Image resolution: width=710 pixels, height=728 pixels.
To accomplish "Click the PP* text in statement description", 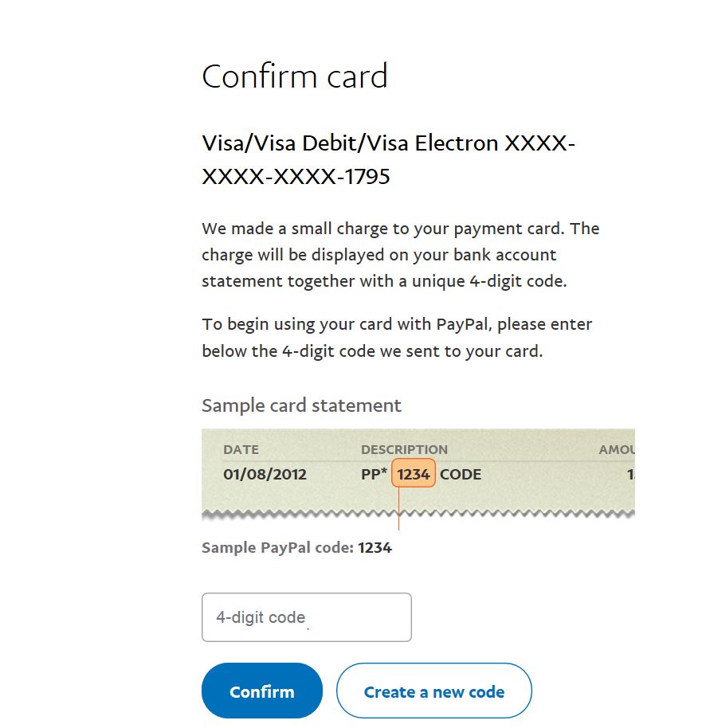I will click(x=374, y=475).
